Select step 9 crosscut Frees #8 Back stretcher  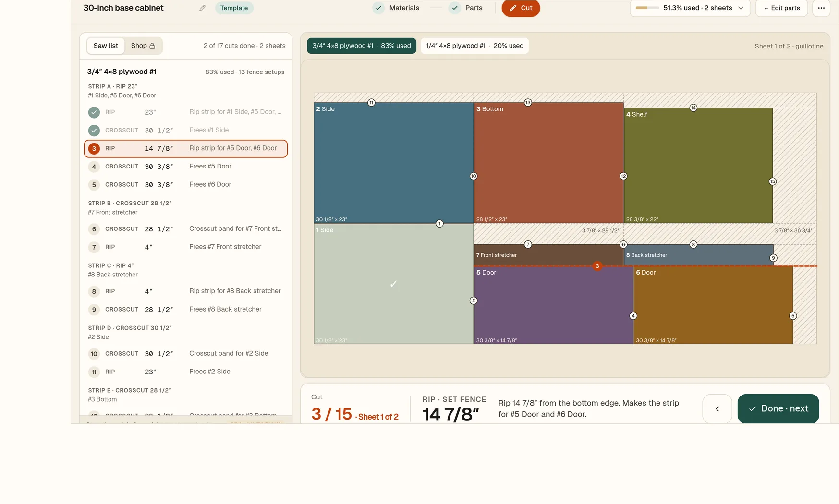pos(186,310)
